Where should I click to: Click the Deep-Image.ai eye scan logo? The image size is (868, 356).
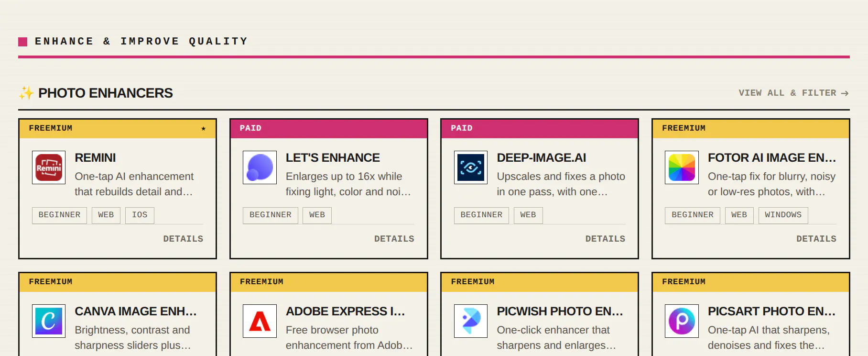[471, 167]
